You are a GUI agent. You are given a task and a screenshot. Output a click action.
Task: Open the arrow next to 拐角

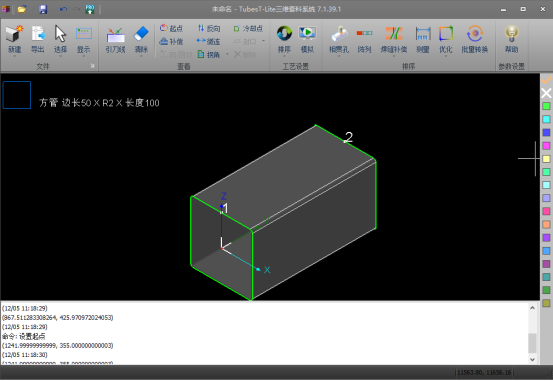click(227, 54)
